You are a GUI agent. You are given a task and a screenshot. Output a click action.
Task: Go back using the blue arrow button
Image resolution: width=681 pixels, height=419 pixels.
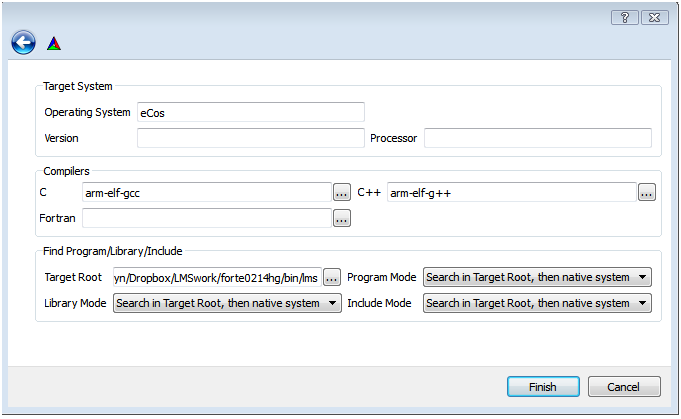pyautogui.click(x=23, y=43)
